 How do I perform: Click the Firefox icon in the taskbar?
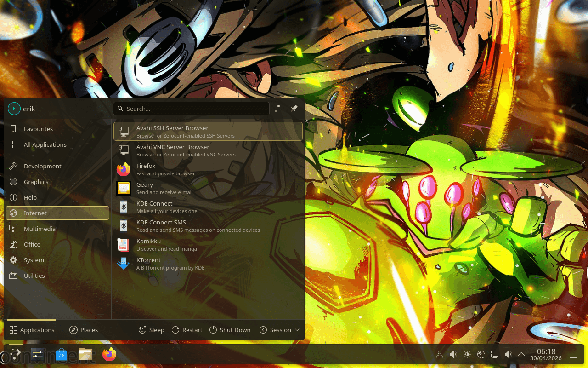tap(109, 354)
